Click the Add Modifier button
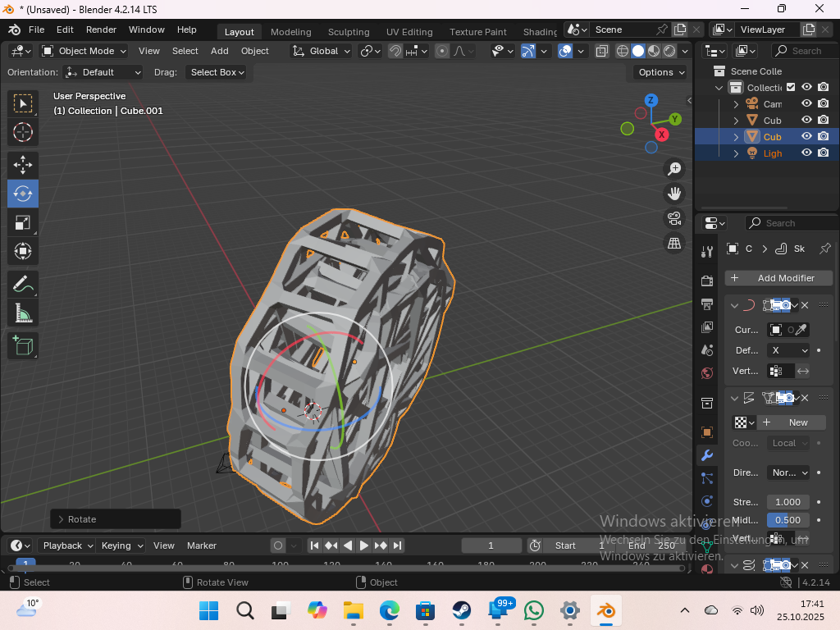 tap(778, 278)
